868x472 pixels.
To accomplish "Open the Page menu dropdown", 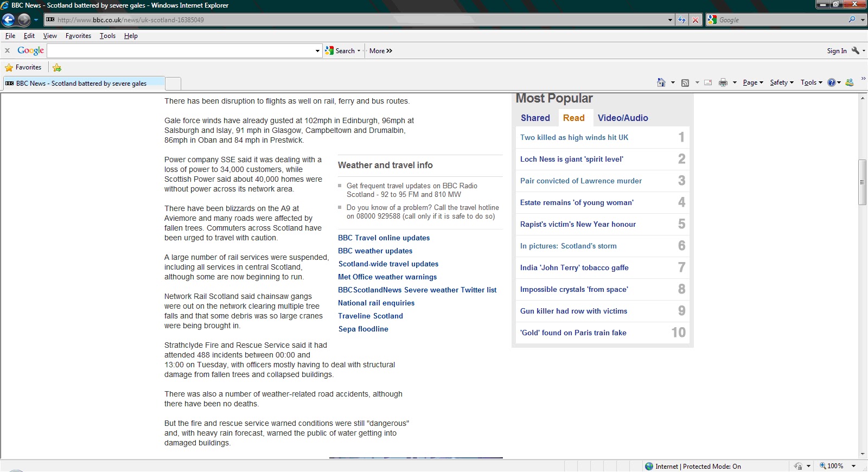I will pos(753,82).
